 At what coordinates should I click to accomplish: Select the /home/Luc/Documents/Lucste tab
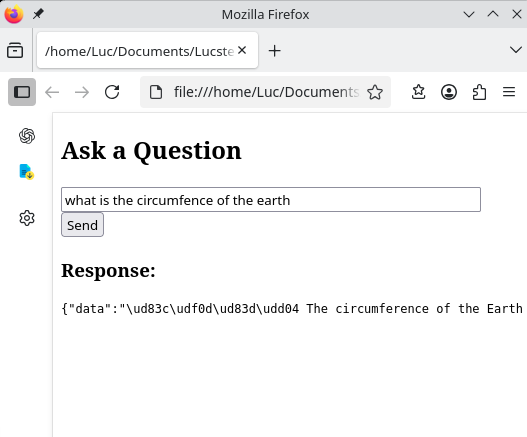148,50
